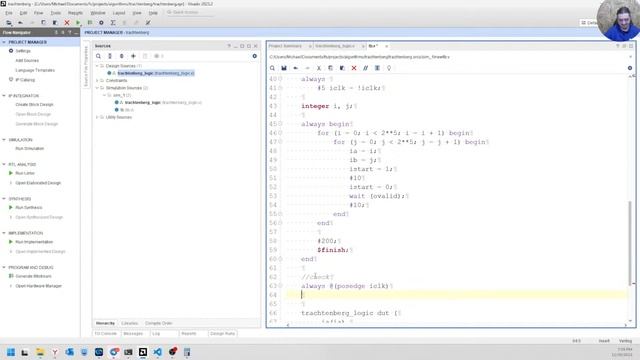Click the editor search magnifier icon
Image resolution: width=640 pixels, height=360 pixels.
(272, 68)
